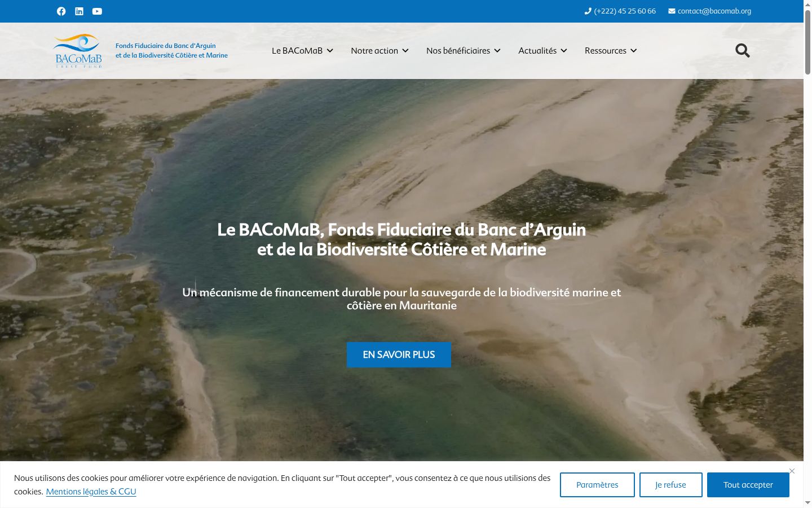Expand the chevron next to Actualités
Viewport: 812px width, 508px height.
pos(564,51)
